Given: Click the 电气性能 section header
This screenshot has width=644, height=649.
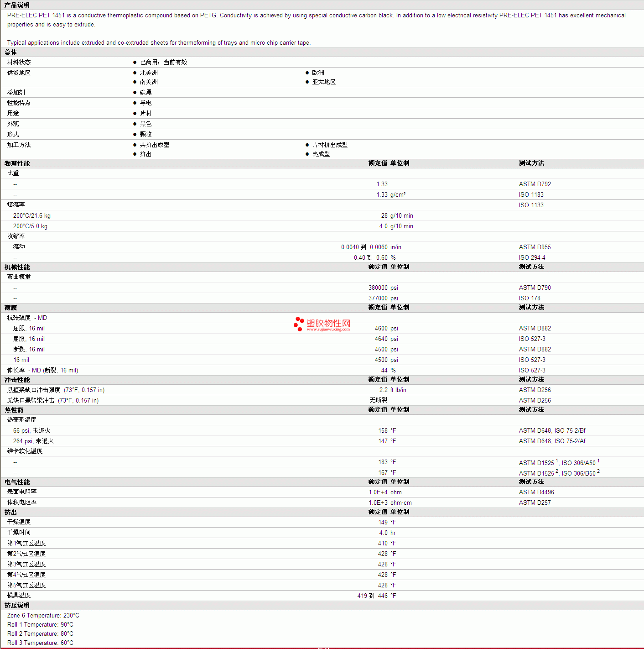Looking at the screenshot, I should click(17, 482).
